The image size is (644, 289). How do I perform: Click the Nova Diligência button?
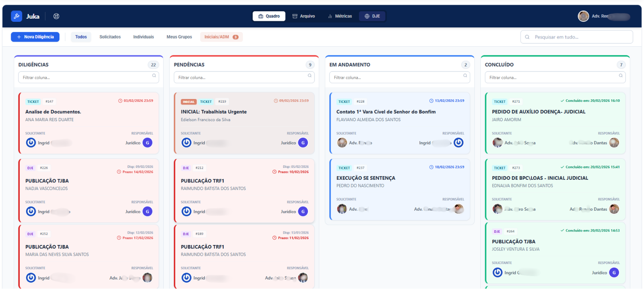click(x=35, y=37)
